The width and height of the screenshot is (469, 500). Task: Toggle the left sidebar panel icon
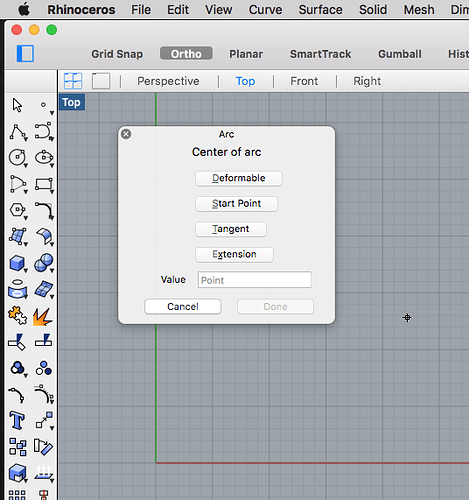[x=25, y=54]
